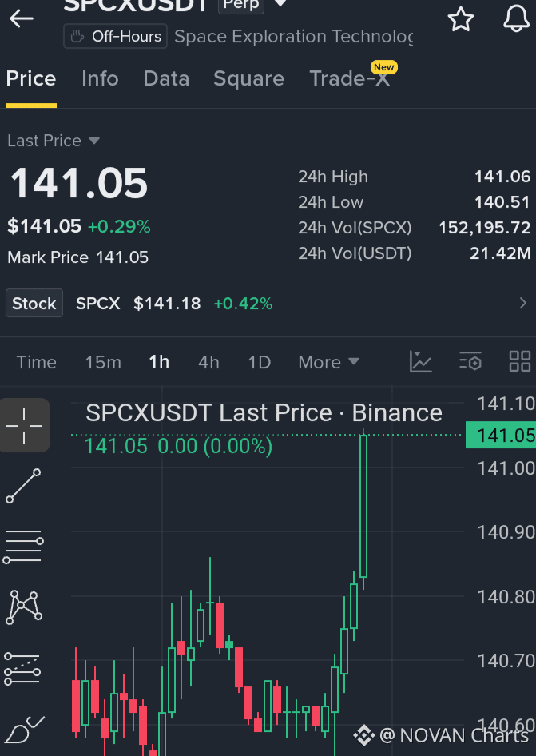Tap the Stock tag button

[x=34, y=303]
